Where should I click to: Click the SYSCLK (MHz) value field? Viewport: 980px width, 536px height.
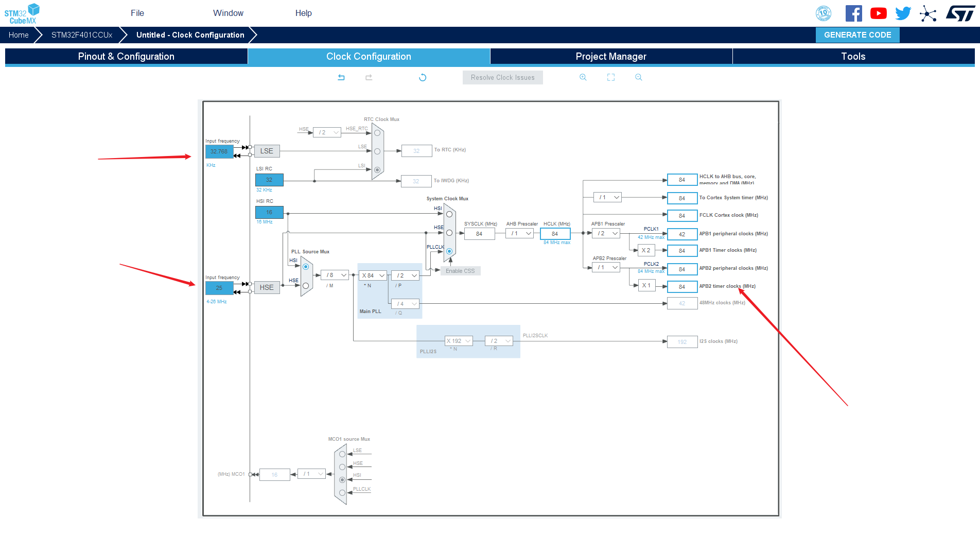480,234
